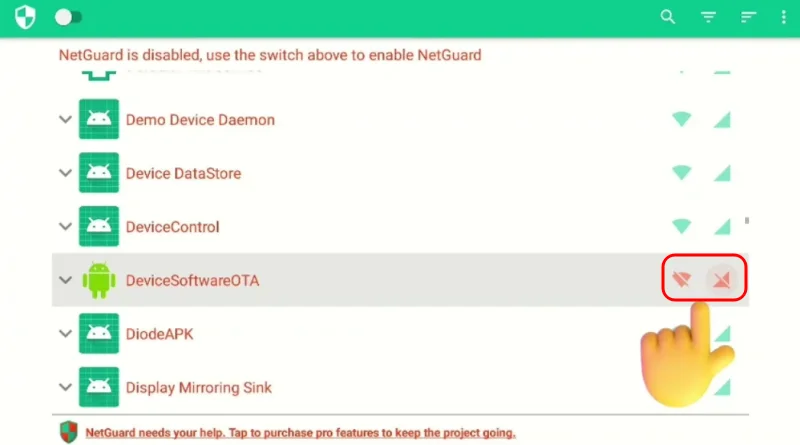Viewport: 800px width, 445px height.
Task: Expand the DeviceSoftwareOTA entry
Action: (x=66, y=281)
